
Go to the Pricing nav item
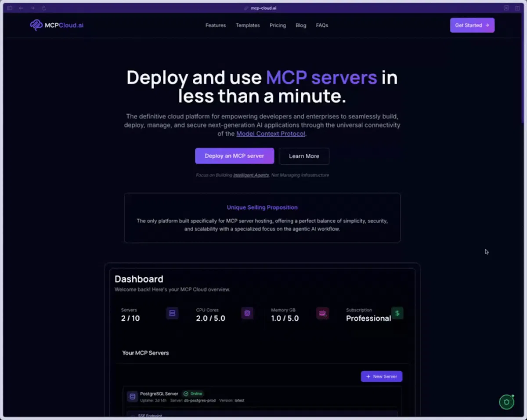(278, 25)
